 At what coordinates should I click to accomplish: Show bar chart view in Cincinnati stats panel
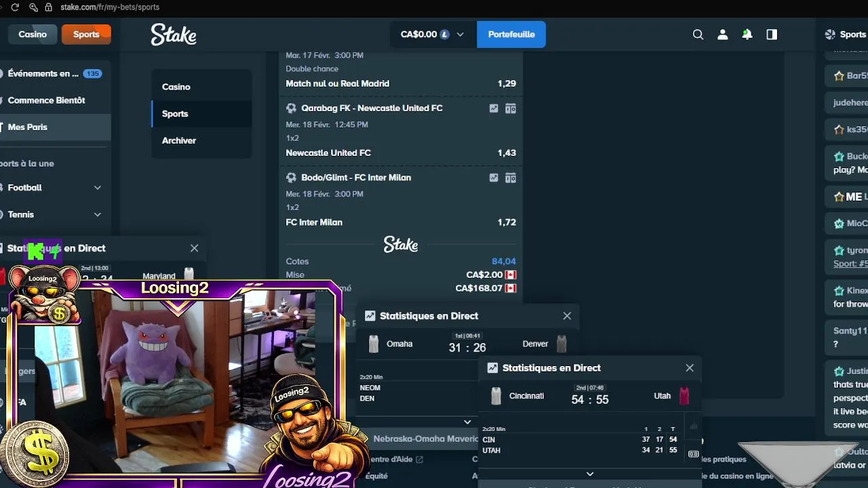693,427
